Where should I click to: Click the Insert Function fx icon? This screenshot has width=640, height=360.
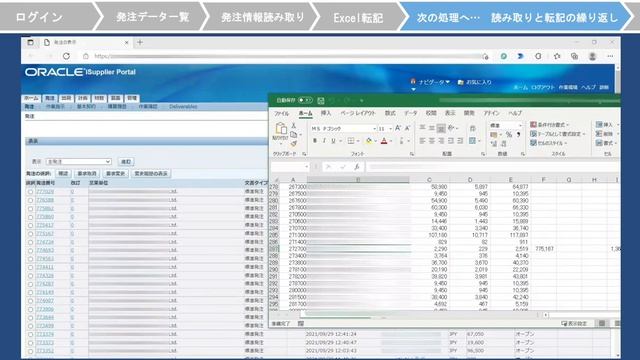356,167
